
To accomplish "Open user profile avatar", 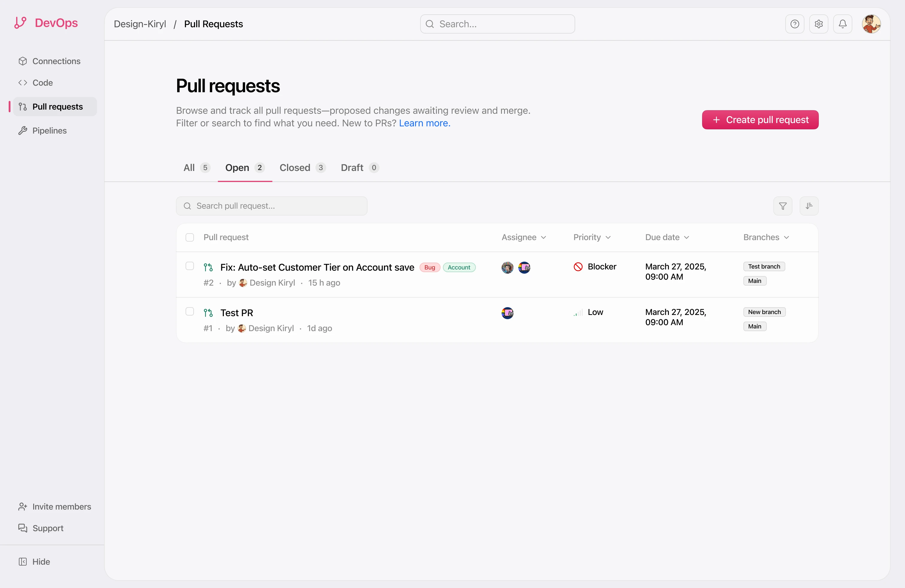I will (x=871, y=24).
